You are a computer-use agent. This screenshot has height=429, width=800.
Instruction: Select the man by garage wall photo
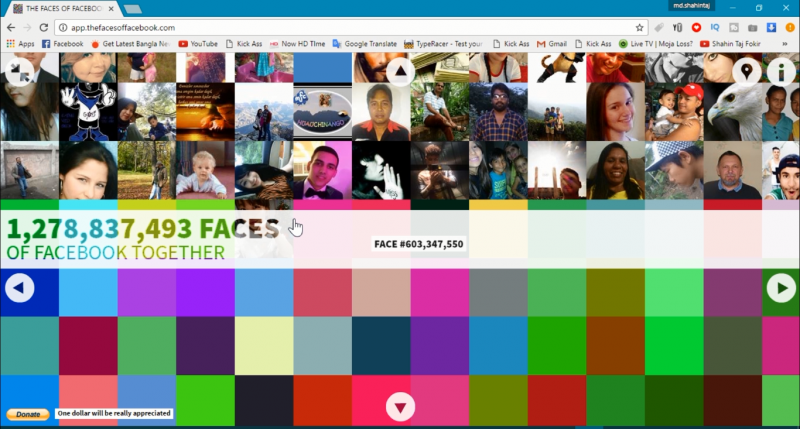[x=30, y=170]
